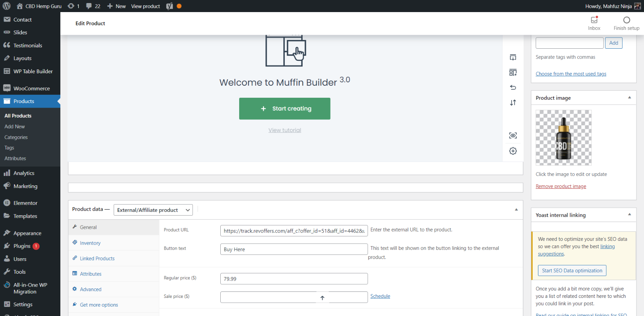Open the View tutorial link

pyautogui.click(x=285, y=130)
